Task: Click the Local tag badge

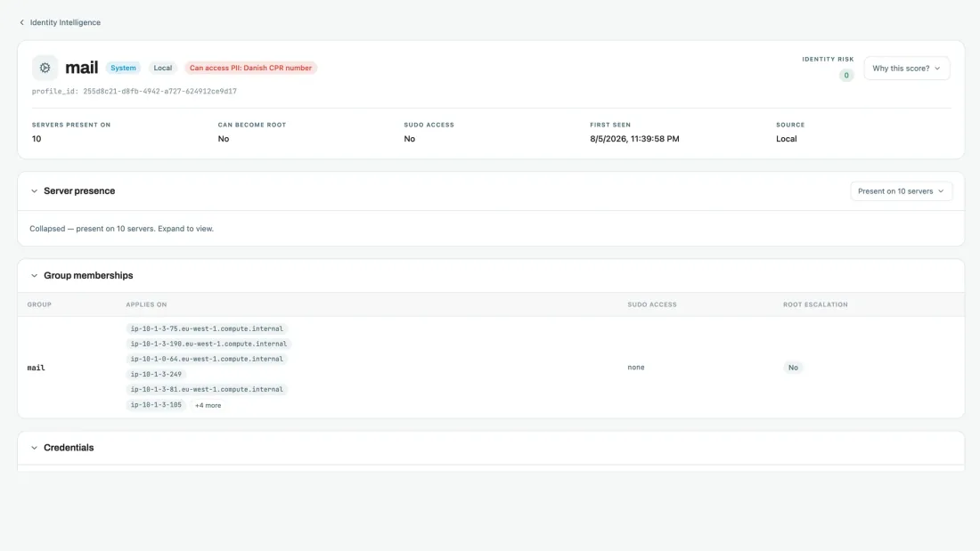Action: pyautogui.click(x=162, y=68)
